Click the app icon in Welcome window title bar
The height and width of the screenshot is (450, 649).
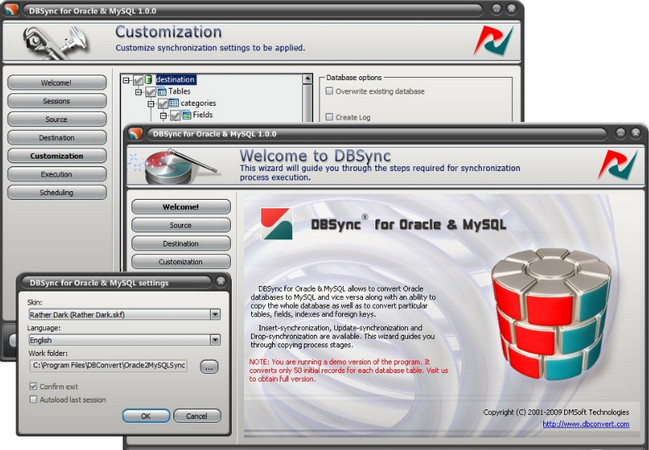[135, 134]
